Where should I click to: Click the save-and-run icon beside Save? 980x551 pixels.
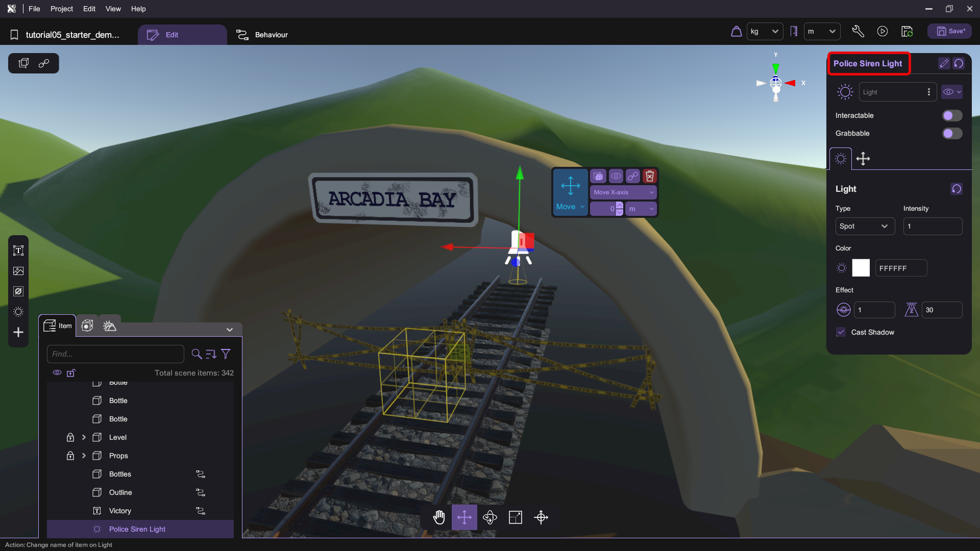tap(907, 32)
